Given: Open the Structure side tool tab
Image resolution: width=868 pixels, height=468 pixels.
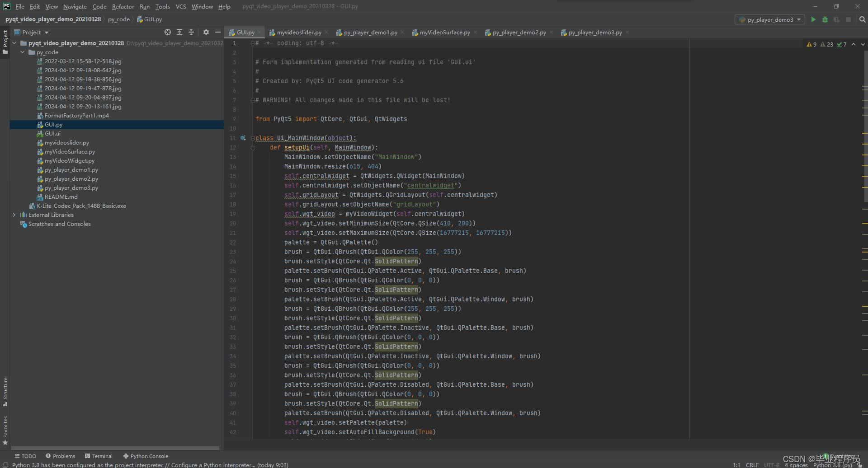Looking at the screenshot, I should click(x=5, y=392).
